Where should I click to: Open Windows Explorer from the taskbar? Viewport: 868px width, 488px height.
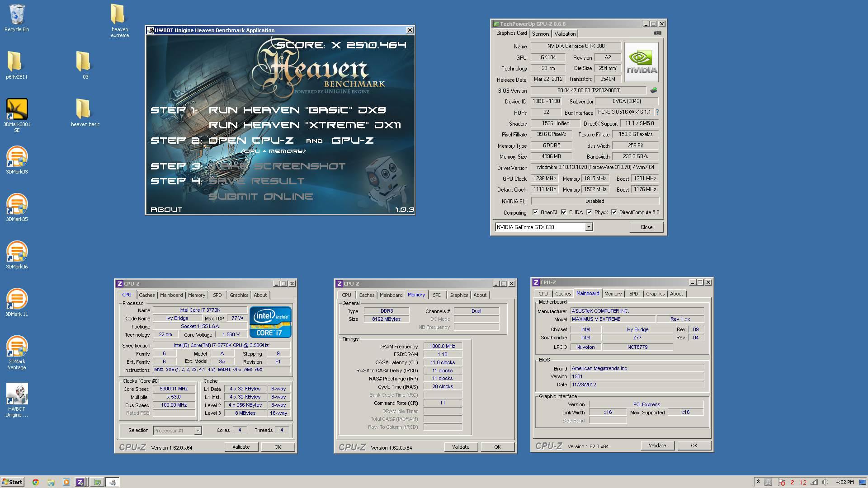coord(51,482)
